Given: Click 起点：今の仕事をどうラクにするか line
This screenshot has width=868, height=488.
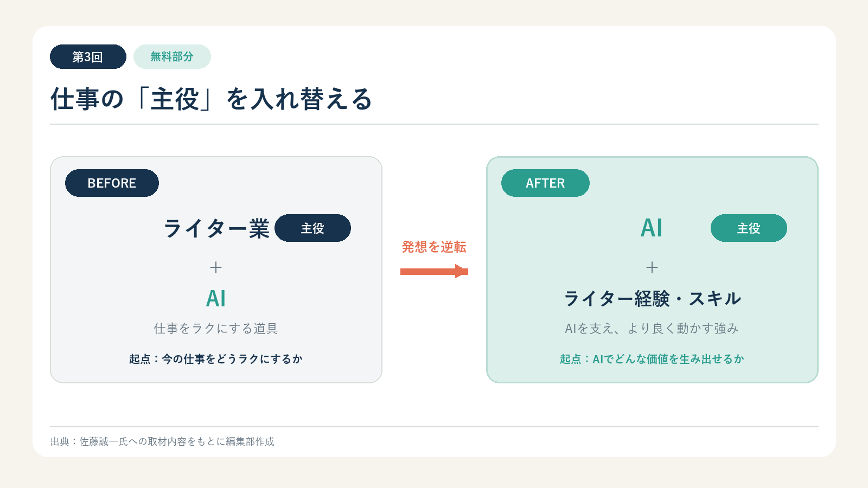Looking at the screenshot, I should click(216, 359).
